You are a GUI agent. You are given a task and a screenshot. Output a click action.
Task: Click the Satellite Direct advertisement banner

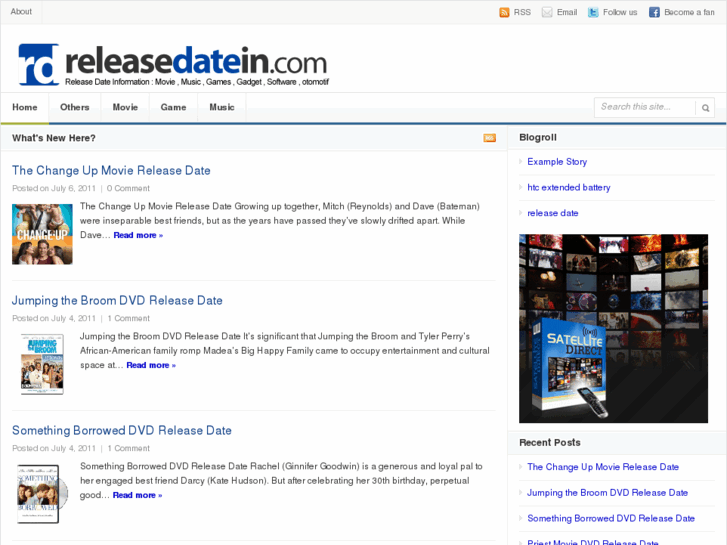point(613,328)
